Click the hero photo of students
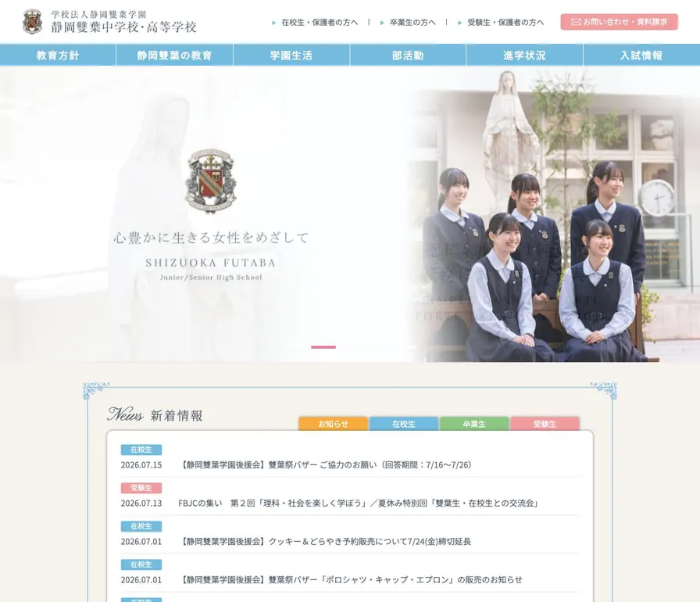 554,214
